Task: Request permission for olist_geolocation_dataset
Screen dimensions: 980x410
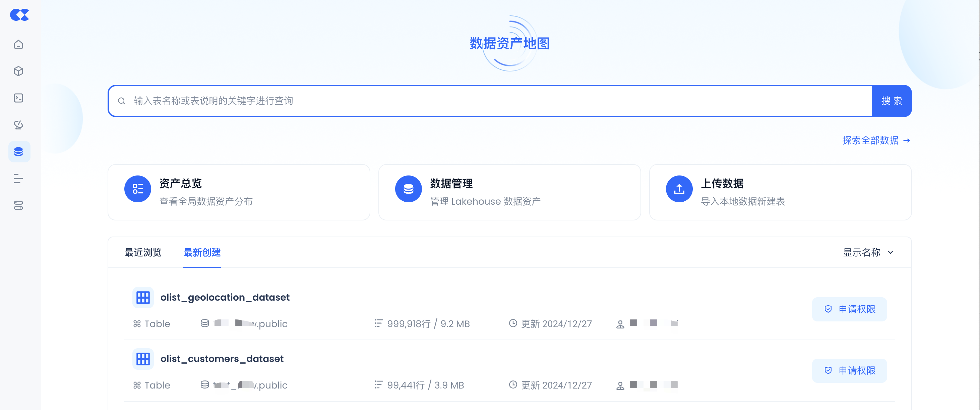Action: pyautogui.click(x=849, y=309)
